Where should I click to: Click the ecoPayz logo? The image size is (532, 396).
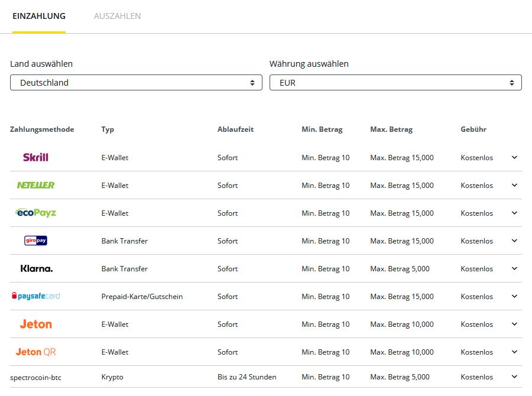pyautogui.click(x=35, y=213)
